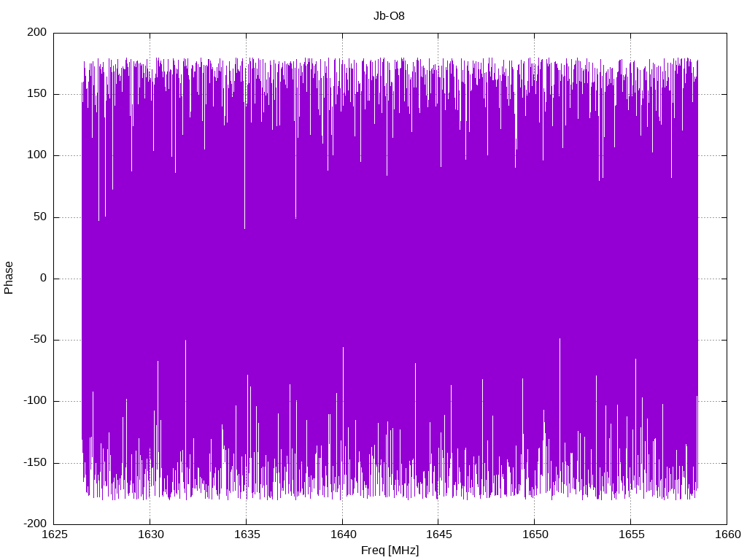Click y-axis tick label -100
The height and width of the screenshot is (560, 747).
point(36,401)
